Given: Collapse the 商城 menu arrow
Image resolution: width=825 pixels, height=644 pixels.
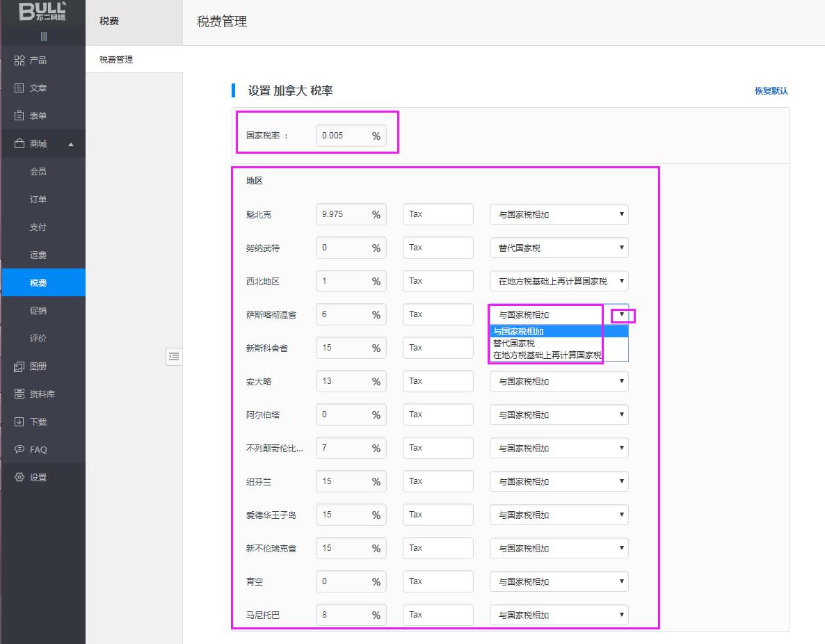Looking at the screenshot, I should click(71, 145).
